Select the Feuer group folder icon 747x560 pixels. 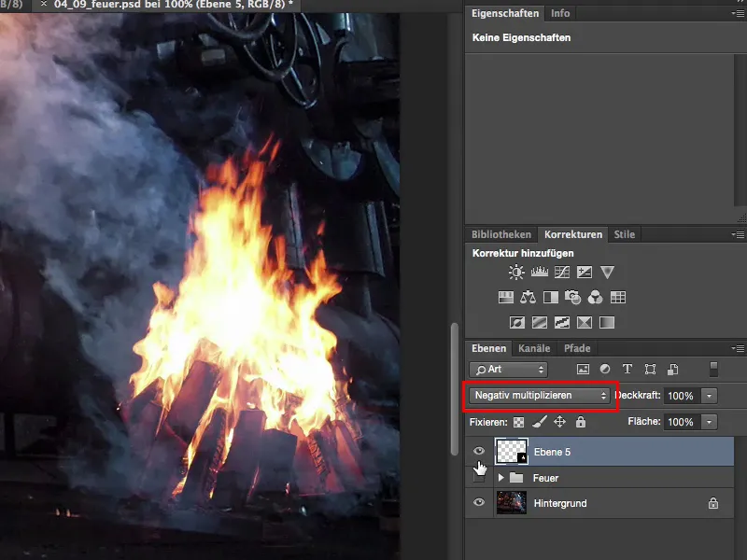pos(516,478)
